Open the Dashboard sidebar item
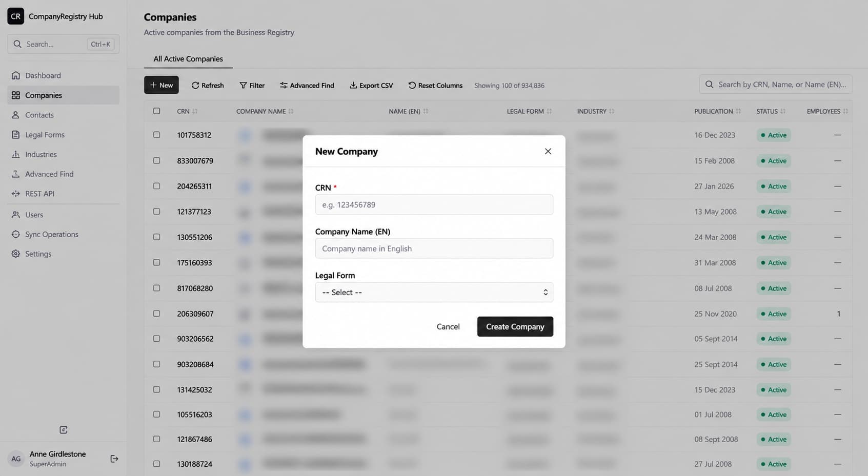Image resolution: width=868 pixels, height=476 pixels. click(x=63, y=75)
